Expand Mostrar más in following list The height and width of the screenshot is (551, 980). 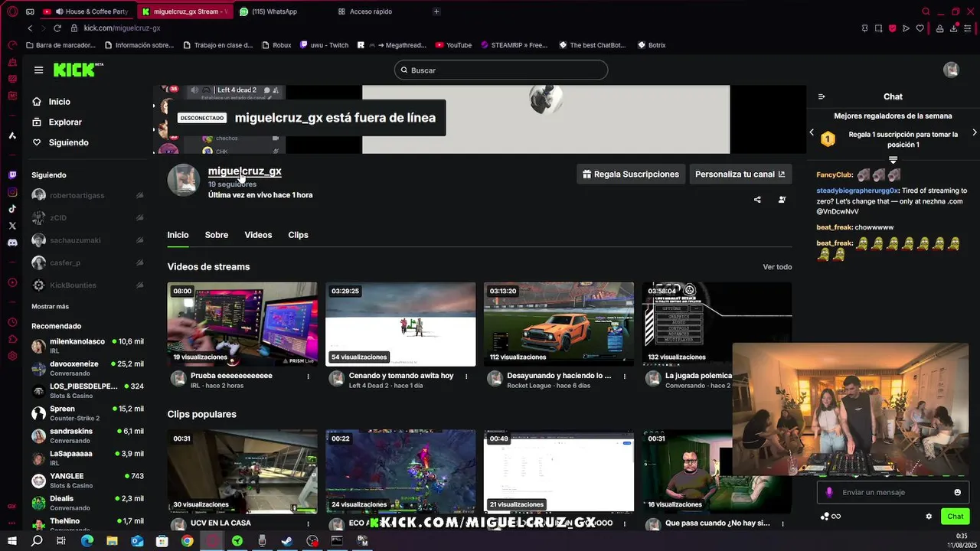click(50, 306)
